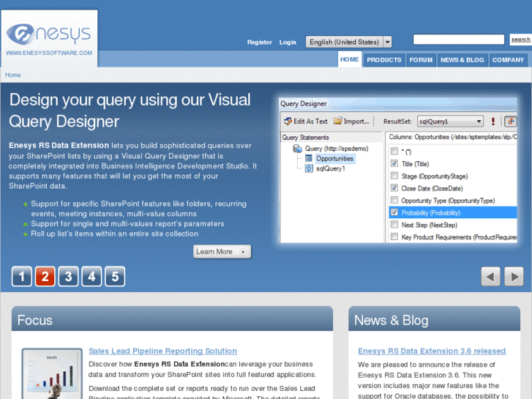Click the sales chart thumbnail image
Viewport: 532px width, 399px height.
52,373
